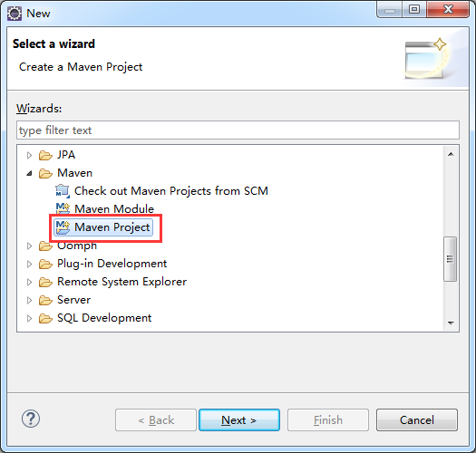
Task: Expand the Plug-in Development category
Action: [29, 264]
